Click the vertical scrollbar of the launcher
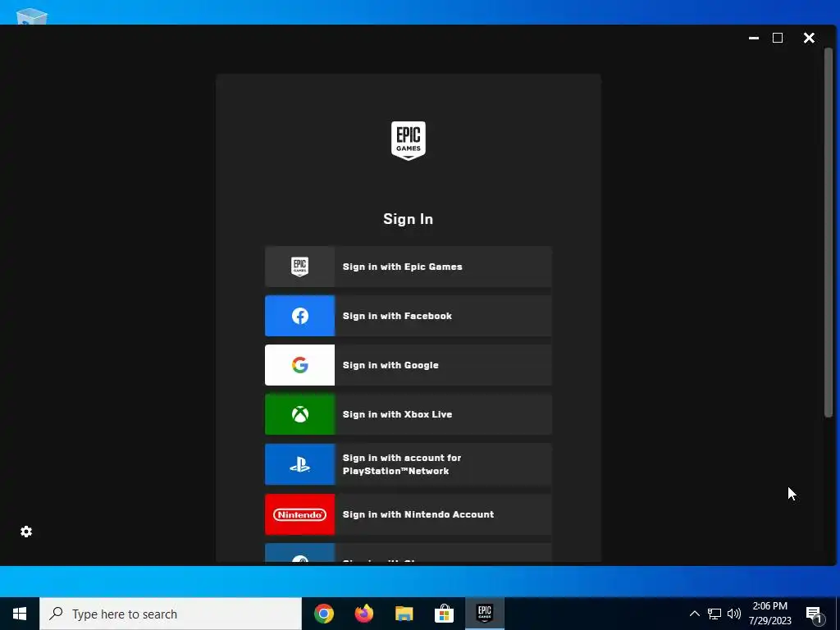The width and height of the screenshot is (840, 630). click(829, 232)
